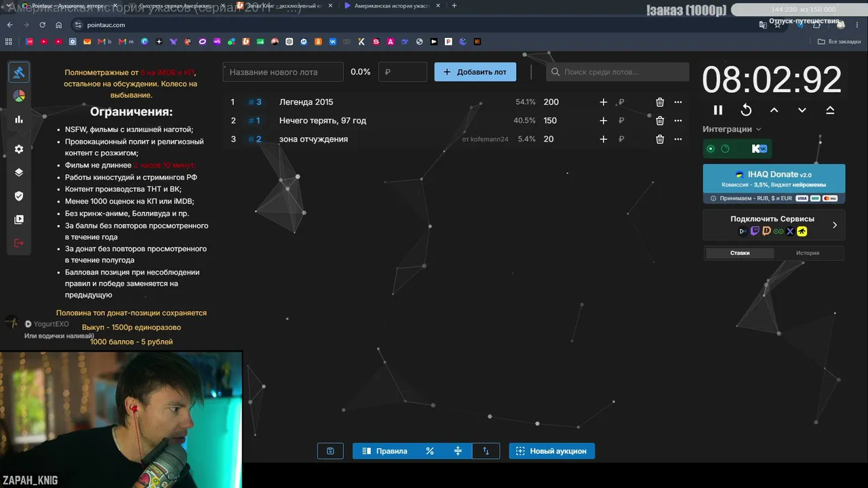Open more options for зона отчуждения

678,139
